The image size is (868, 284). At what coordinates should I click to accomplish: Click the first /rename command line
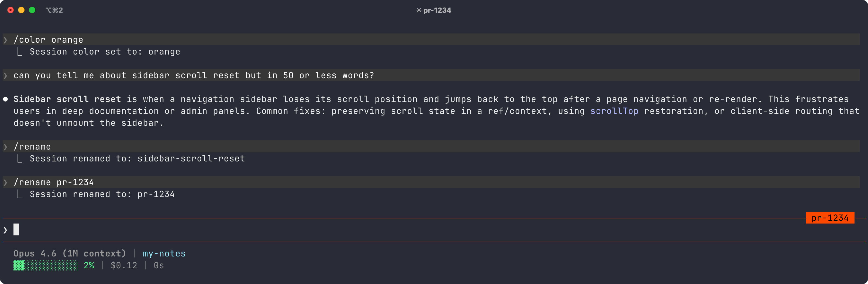[x=32, y=146]
